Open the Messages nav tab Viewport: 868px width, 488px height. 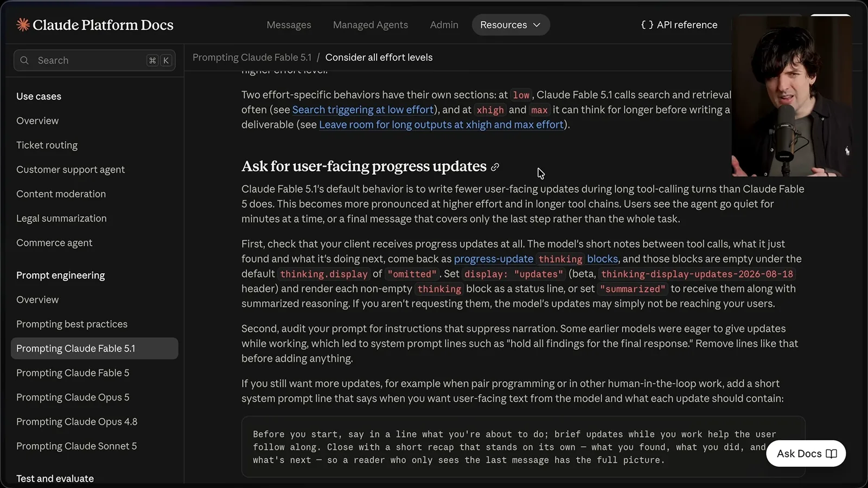tap(289, 25)
